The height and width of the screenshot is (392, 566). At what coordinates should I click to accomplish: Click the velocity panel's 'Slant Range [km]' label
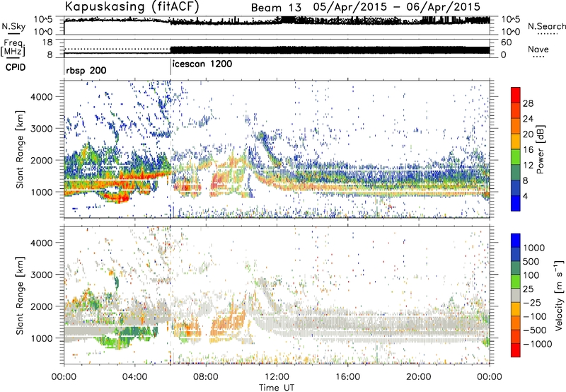[x=21, y=296]
